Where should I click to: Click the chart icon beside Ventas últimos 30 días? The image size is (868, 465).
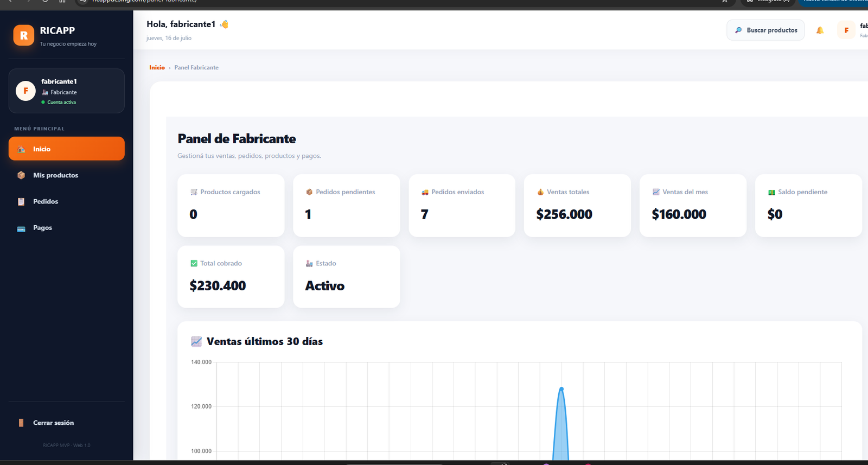[196, 341]
